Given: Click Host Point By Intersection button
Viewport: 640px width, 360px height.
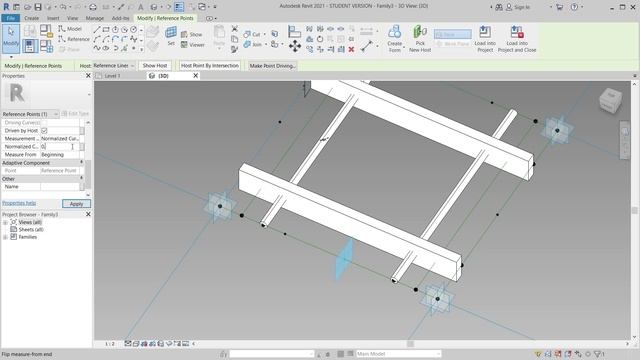Looking at the screenshot, I should [209, 65].
